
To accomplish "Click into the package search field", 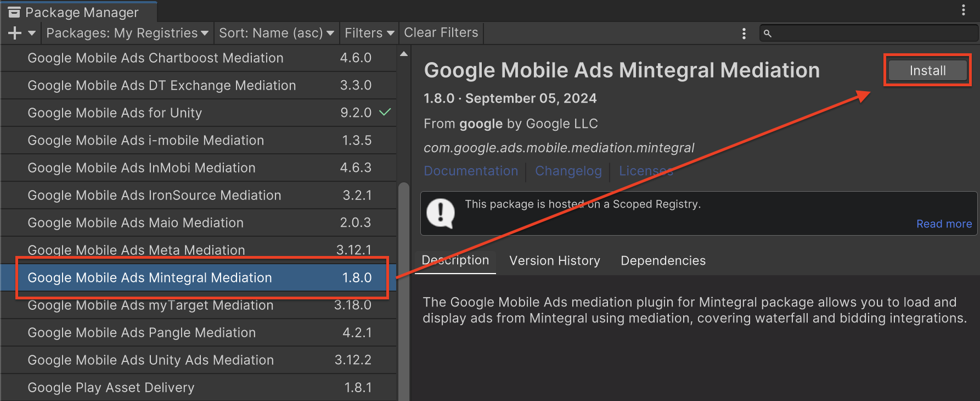I will click(x=872, y=34).
